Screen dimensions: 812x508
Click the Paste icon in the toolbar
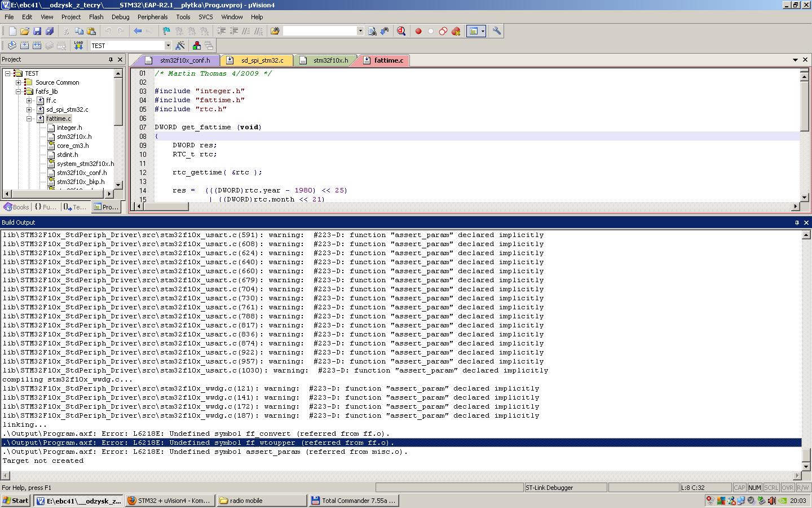[x=91, y=31]
